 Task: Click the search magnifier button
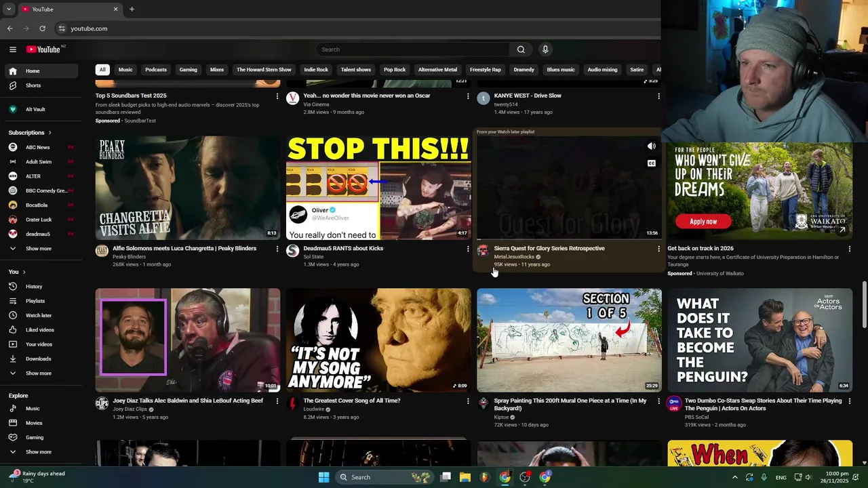point(521,49)
